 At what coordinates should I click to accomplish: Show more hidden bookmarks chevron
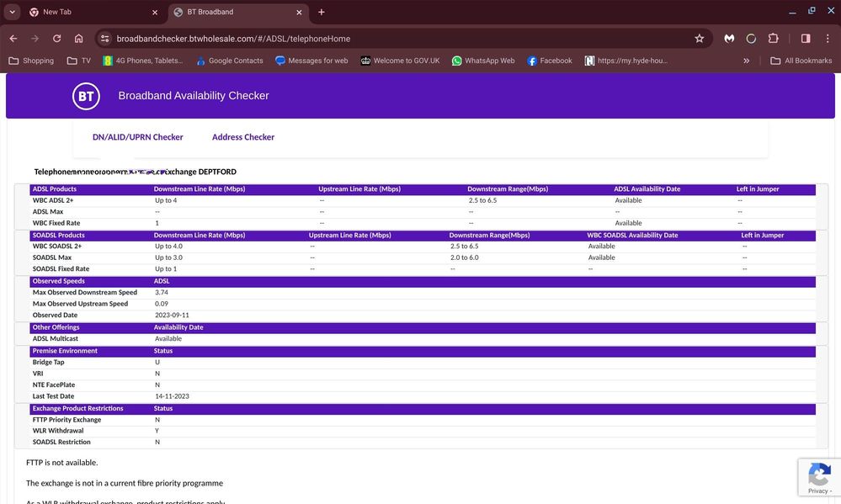click(746, 61)
